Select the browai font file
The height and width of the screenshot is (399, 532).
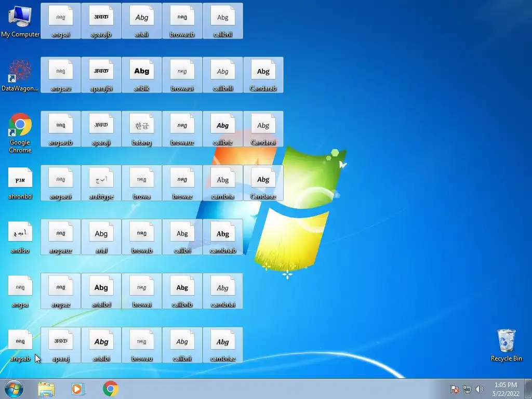click(142, 291)
